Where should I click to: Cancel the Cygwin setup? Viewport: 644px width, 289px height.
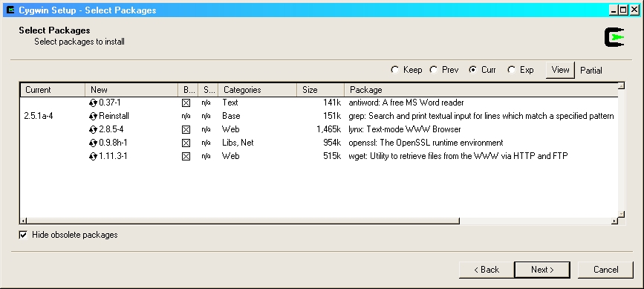pyautogui.click(x=606, y=270)
